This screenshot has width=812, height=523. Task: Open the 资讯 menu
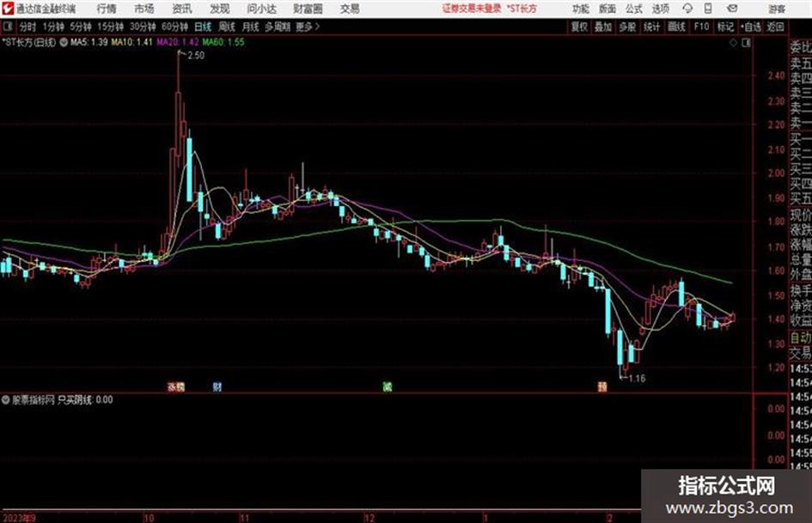coord(182,9)
